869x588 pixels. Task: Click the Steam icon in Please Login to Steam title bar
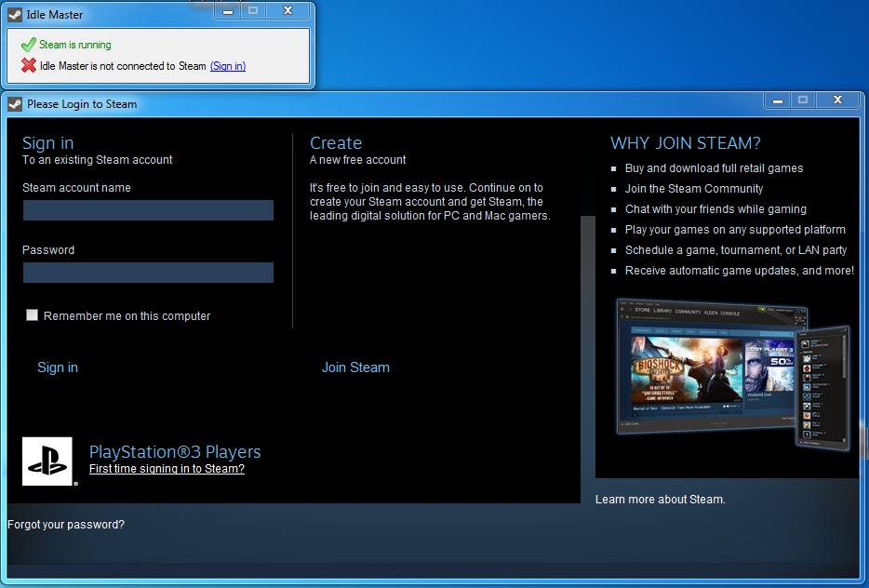tap(15, 104)
